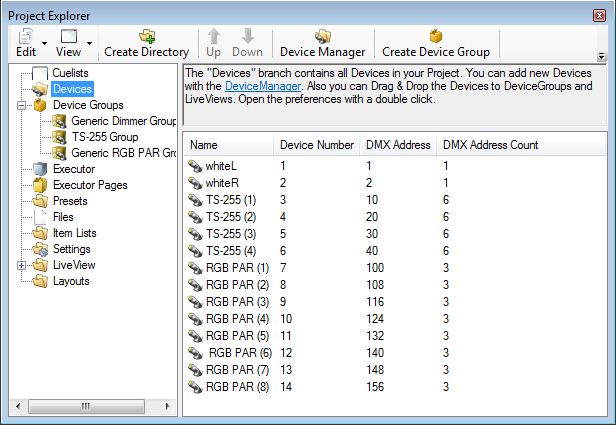Click the Create Directory toolbar icon

pos(146,36)
